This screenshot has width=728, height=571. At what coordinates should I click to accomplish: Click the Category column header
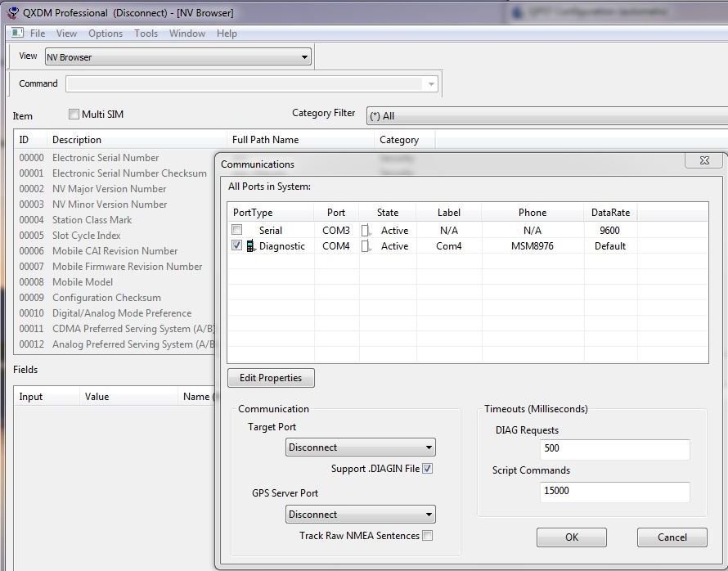404,140
